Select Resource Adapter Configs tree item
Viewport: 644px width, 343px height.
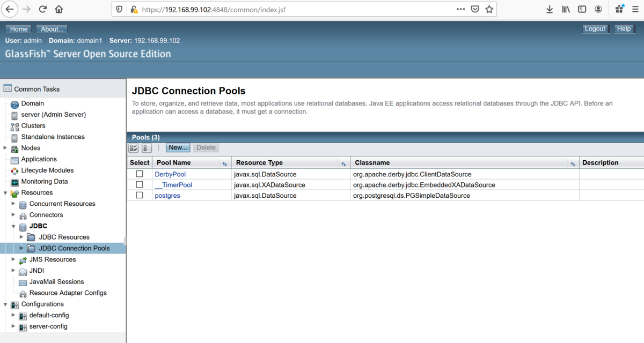[x=68, y=293]
